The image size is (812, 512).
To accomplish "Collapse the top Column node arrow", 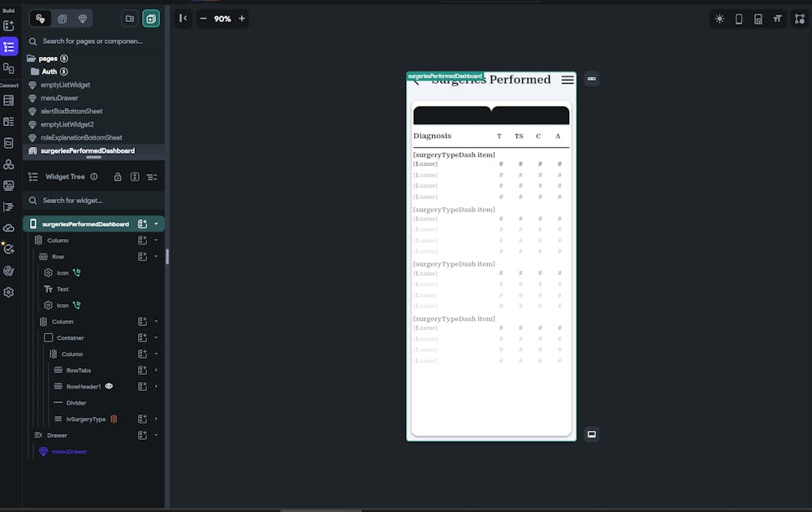I will click(x=156, y=241).
